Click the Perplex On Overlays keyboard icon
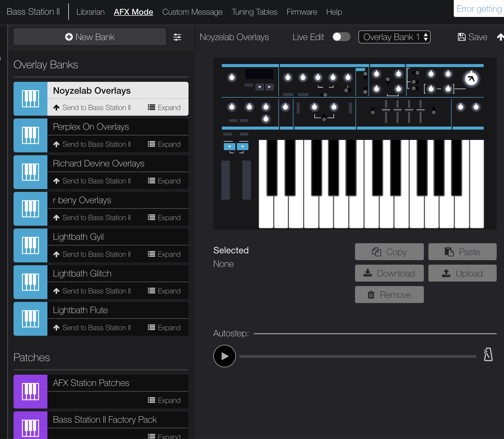The width and height of the screenshot is (504, 439). tap(30, 135)
